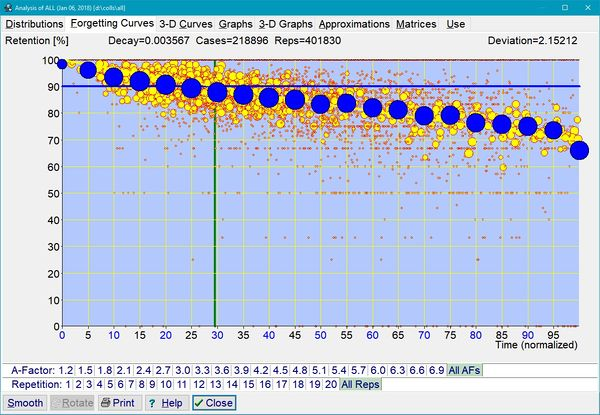The height and width of the screenshot is (415, 600).
Task: Choose A-Factor 3.9
Action: tap(241, 370)
